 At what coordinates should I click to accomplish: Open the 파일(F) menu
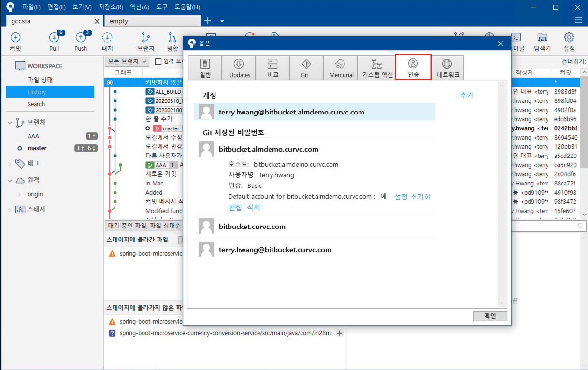coord(31,7)
